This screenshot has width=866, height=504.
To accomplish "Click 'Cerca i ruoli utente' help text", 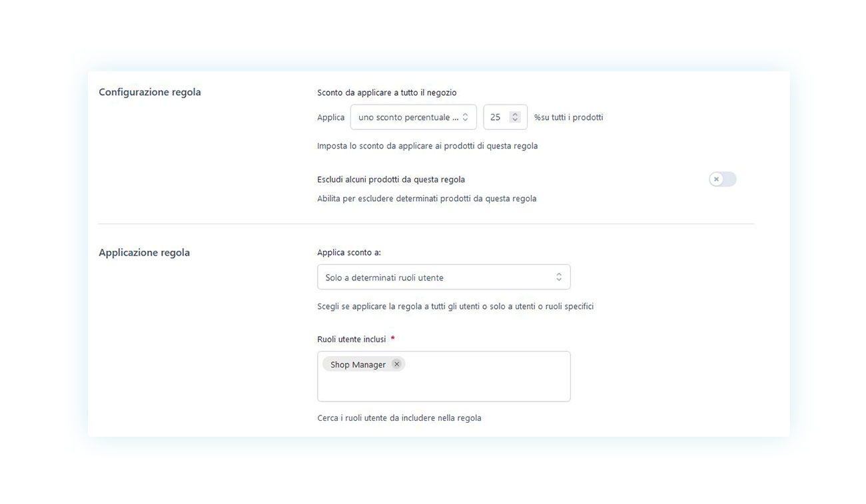I will 399,418.
